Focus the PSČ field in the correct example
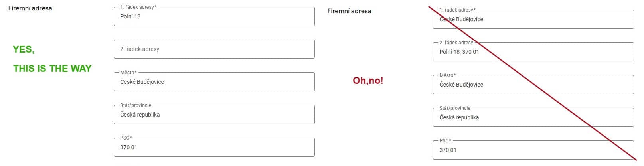Image resolution: width=644 pixels, height=166 pixels. point(214,147)
